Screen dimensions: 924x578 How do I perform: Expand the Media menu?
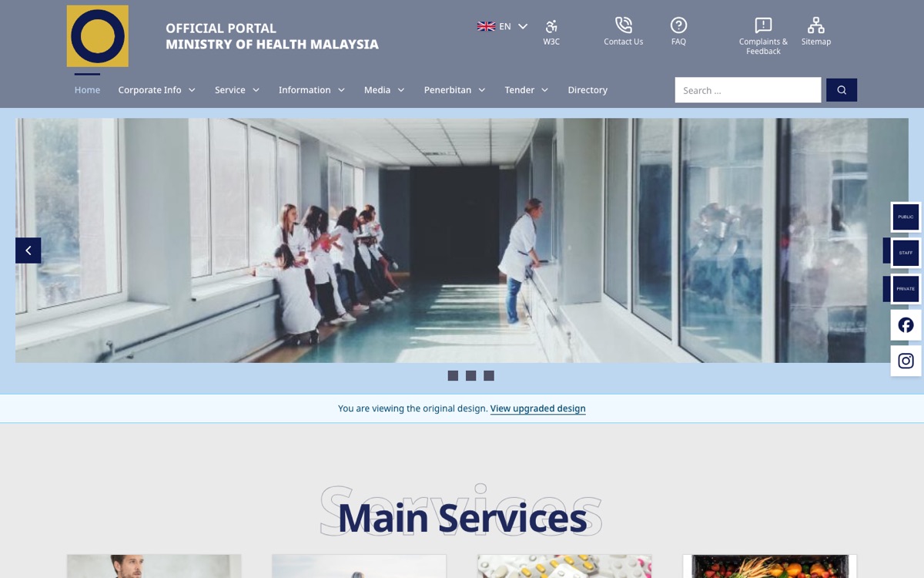[384, 90]
